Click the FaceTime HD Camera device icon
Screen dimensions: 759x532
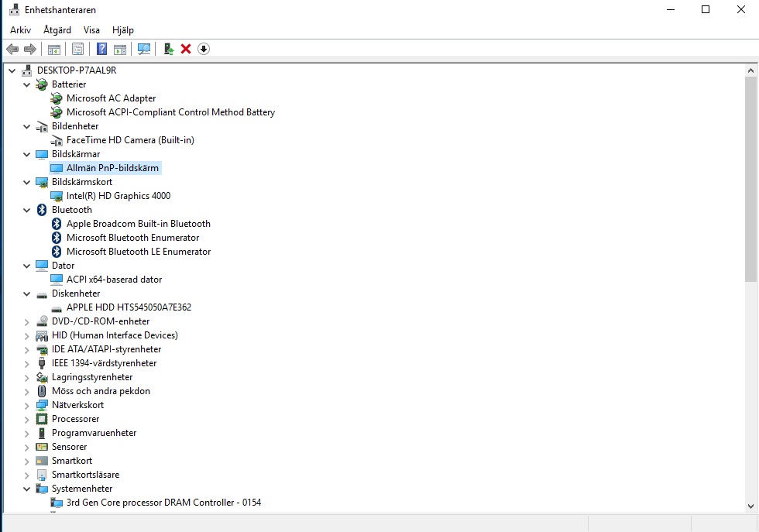(x=57, y=140)
